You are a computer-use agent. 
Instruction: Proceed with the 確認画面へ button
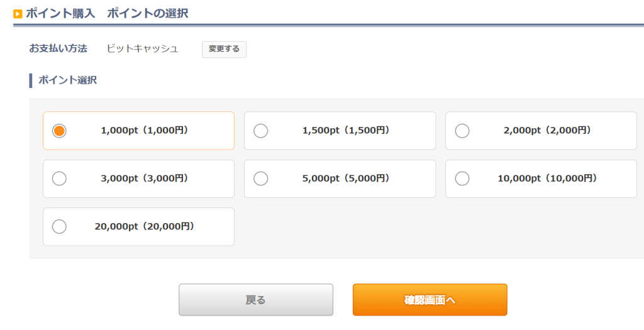(430, 300)
